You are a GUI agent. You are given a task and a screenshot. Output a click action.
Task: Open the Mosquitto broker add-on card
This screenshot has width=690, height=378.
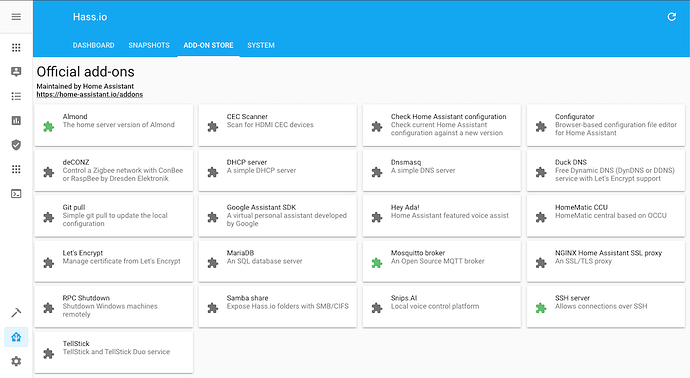click(x=441, y=261)
